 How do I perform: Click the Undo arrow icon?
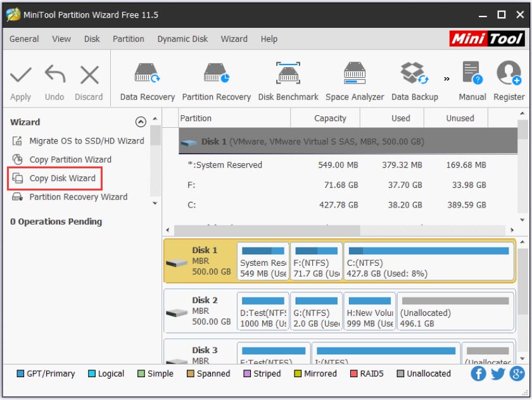(x=54, y=74)
